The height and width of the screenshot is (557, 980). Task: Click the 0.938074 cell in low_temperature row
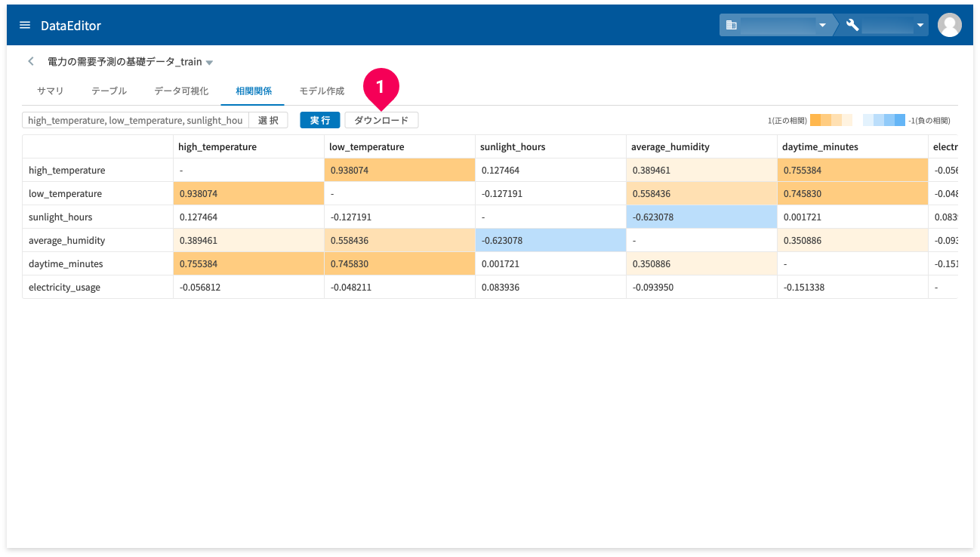pos(248,193)
